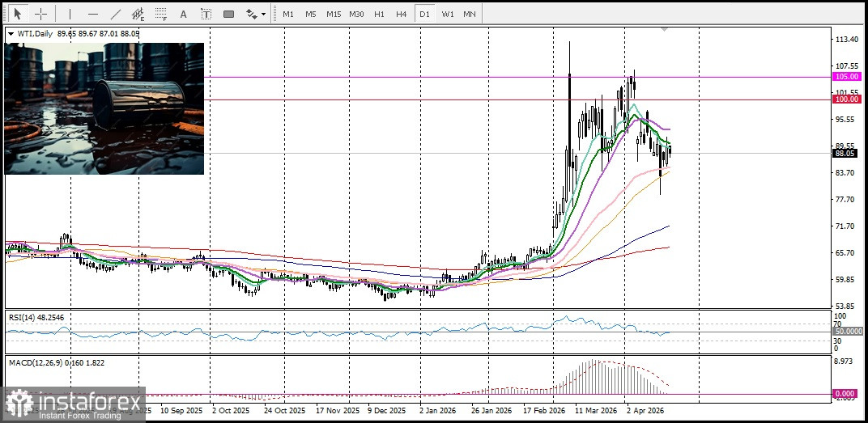
Task: Select the text tool
Action: [183, 14]
